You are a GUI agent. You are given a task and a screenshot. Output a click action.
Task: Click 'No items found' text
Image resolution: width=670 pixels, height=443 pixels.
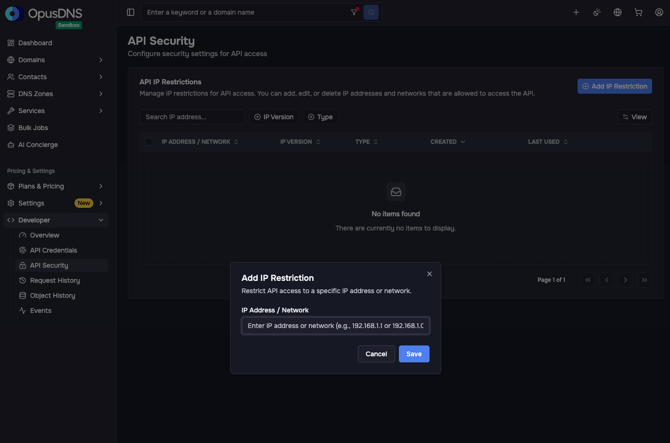(x=396, y=214)
